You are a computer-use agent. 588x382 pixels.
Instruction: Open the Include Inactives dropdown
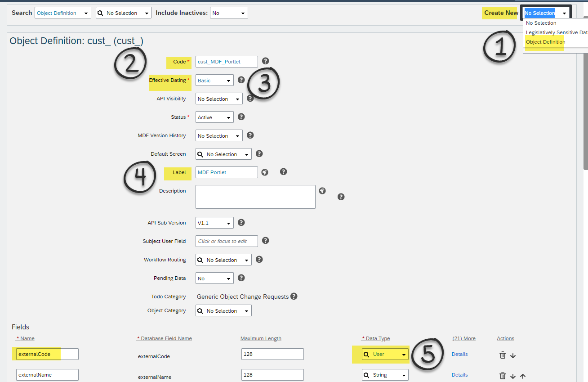point(229,13)
